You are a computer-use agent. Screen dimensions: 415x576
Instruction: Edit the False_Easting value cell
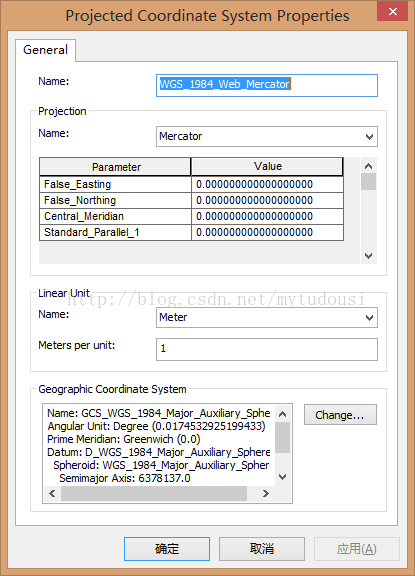(x=267, y=184)
